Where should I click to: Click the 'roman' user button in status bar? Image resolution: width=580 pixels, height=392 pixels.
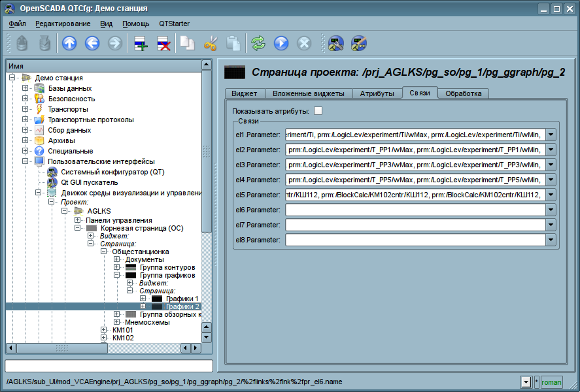pyautogui.click(x=551, y=382)
